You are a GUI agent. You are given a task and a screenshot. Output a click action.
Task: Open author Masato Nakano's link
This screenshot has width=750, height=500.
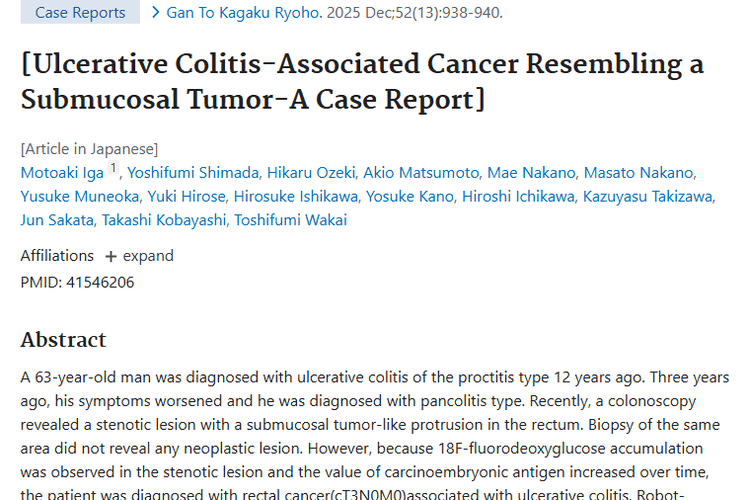639,172
